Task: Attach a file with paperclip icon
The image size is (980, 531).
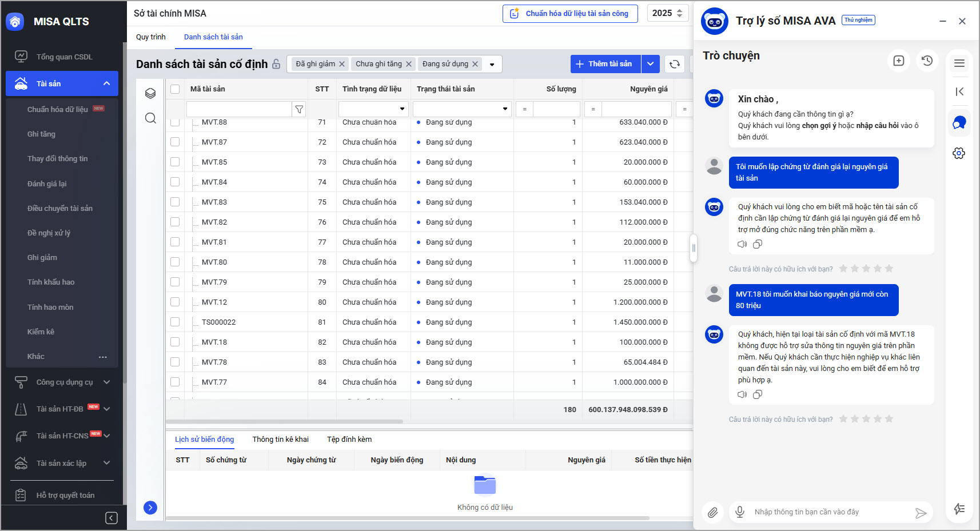Action: [x=712, y=513]
